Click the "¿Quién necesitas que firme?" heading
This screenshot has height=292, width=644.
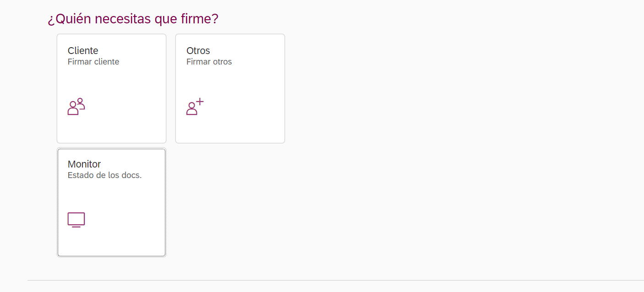pyautogui.click(x=133, y=19)
